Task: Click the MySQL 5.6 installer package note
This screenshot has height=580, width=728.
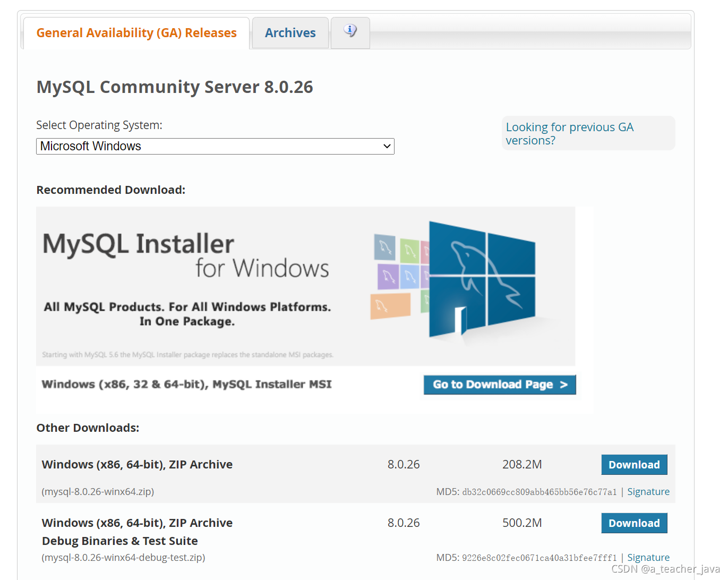Action: coord(187,355)
